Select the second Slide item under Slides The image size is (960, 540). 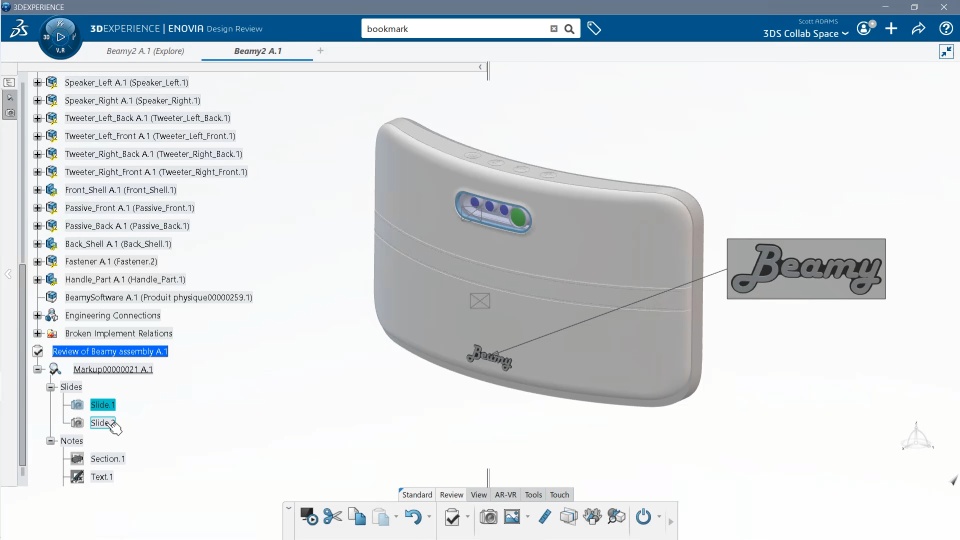pyautogui.click(x=102, y=423)
